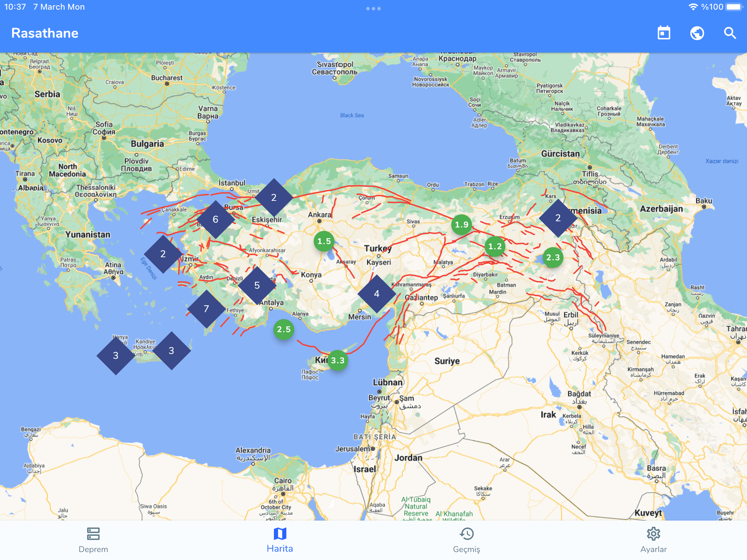This screenshot has width=747, height=560.
Task: Open Ayarlar settings tab
Action: tap(653, 540)
